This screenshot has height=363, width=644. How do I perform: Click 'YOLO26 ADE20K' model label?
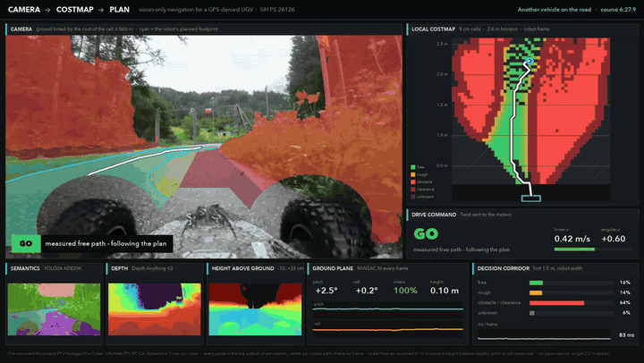[63, 268]
